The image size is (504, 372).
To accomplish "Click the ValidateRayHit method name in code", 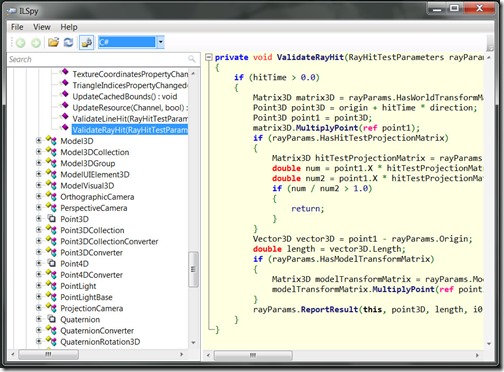I will click(x=310, y=57).
